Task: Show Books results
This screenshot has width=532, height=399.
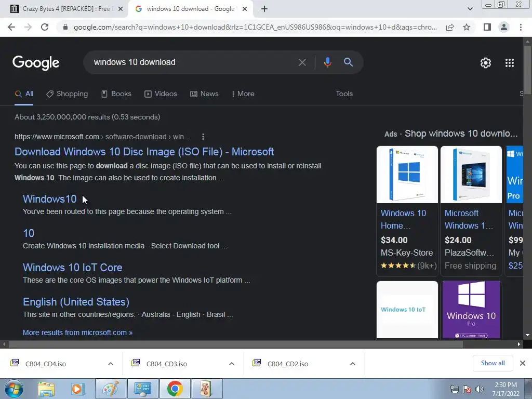Action: 116,94
